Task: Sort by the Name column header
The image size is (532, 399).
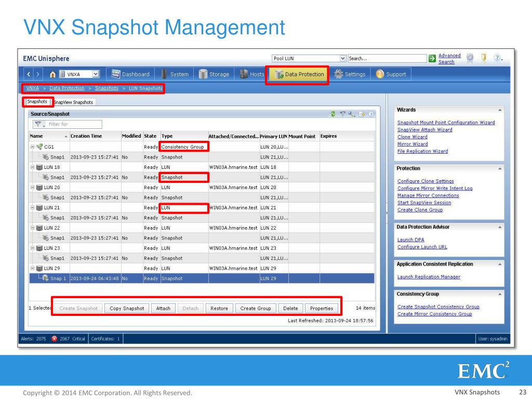Action: [49, 136]
